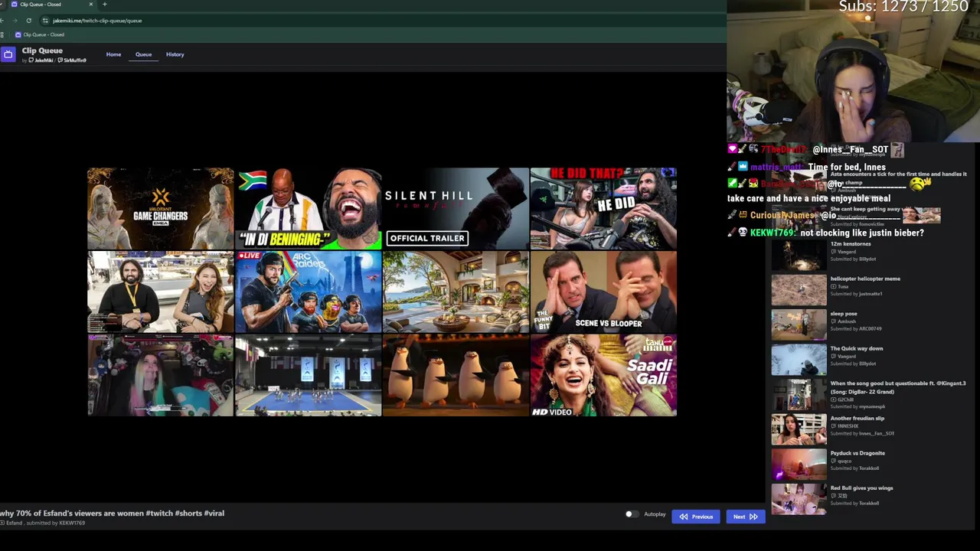Select the '12m kenstornes' queue thumbnail

click(799, 255)
